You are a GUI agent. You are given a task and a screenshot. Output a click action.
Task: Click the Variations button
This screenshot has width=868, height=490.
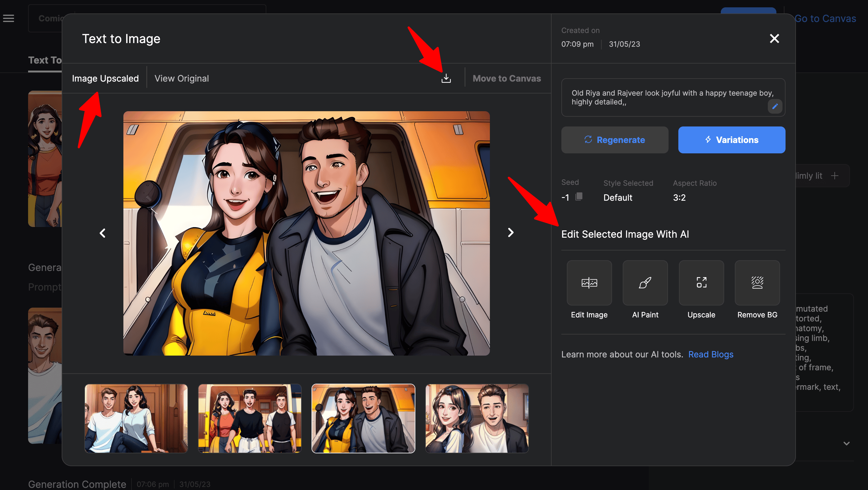point(731,140)
